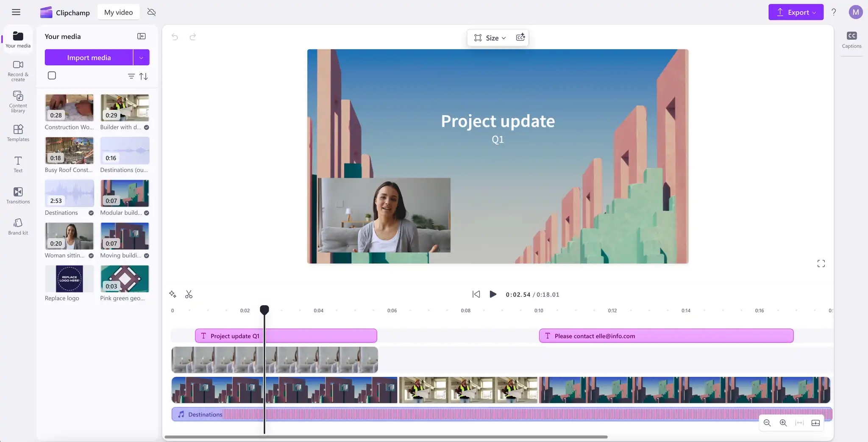Click the AI captions icon beside Size
This screenshot has width=868, height=442.
(520, 37)
